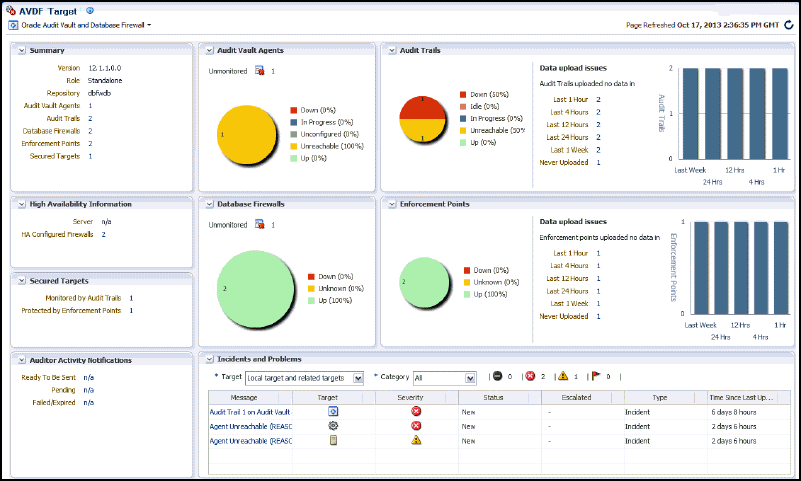801x481 pixels.
Task: Click the unmonitored icon in Database Firewalls
Action: (x=260, y=224)
